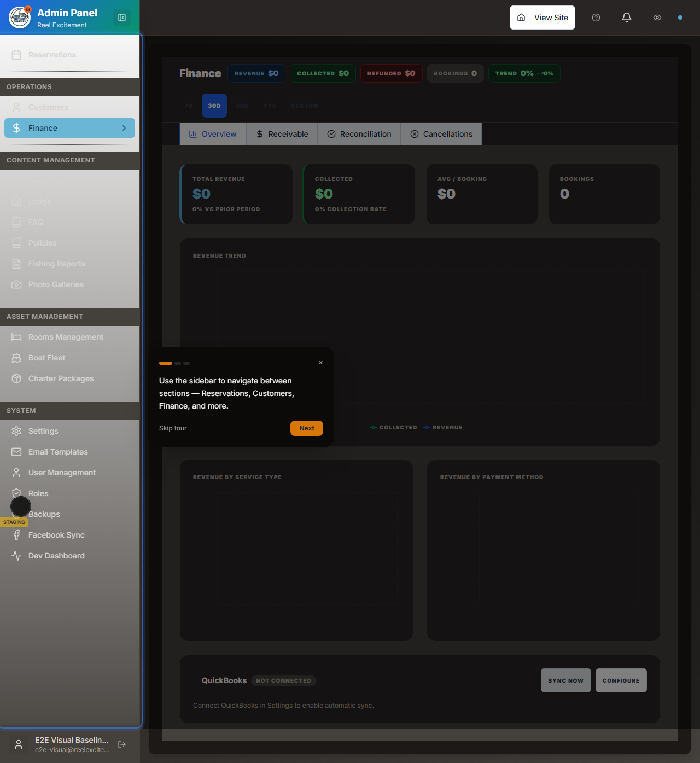
Task: Select the YTD date range
Action: [x=270, y=106]
